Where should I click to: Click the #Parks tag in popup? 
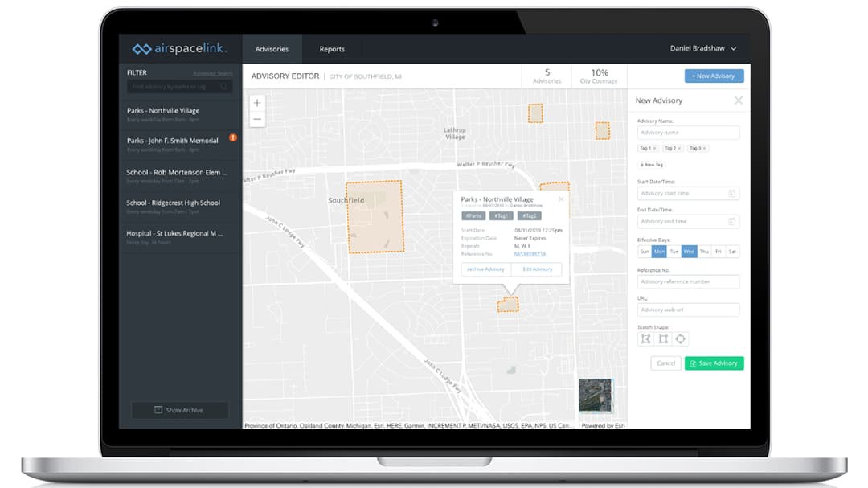473,216
